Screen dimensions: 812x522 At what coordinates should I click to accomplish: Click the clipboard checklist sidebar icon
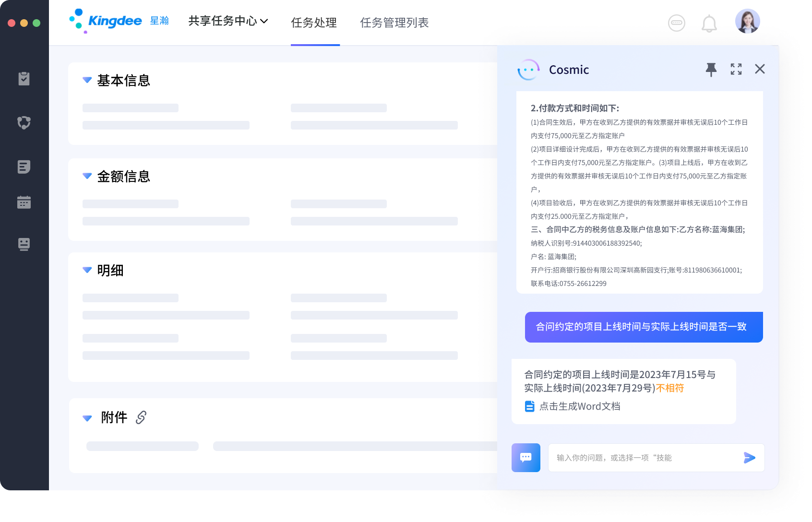(x=24, y=79)
